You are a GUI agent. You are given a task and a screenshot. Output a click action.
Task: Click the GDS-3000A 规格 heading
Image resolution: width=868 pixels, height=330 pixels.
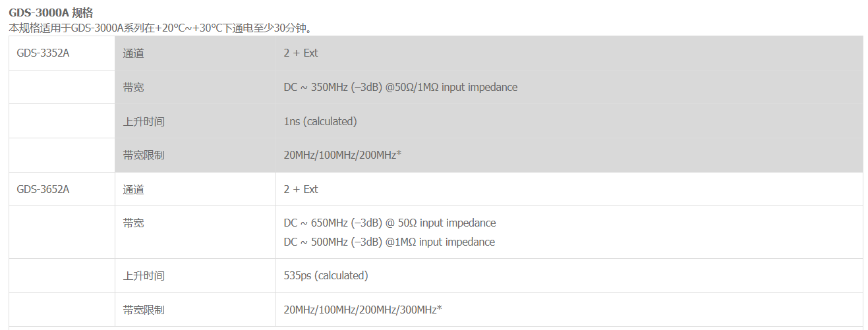point(50,13)
